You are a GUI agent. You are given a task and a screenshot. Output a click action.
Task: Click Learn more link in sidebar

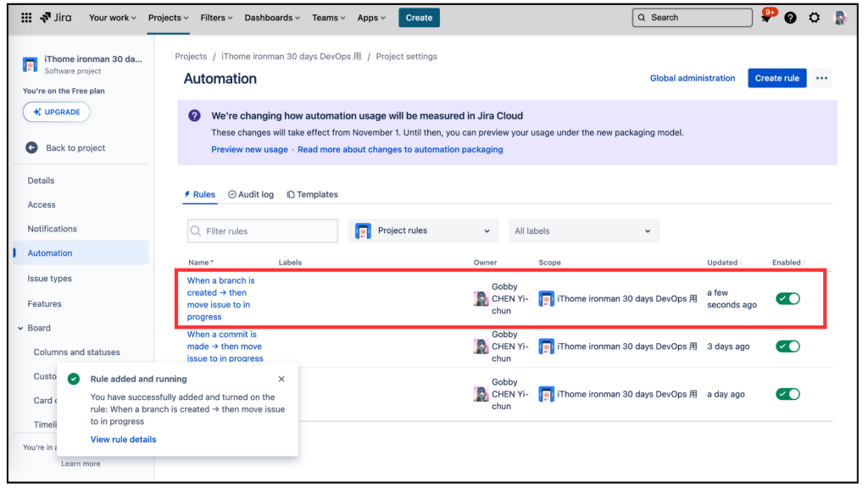click(x=81, y=463)
